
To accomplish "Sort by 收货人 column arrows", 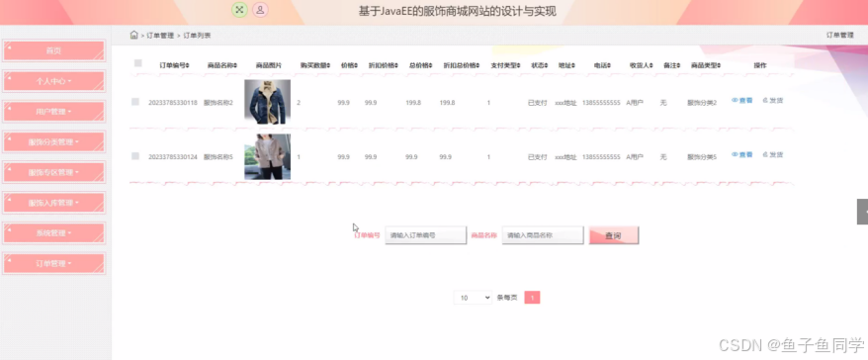I will 651,65.
